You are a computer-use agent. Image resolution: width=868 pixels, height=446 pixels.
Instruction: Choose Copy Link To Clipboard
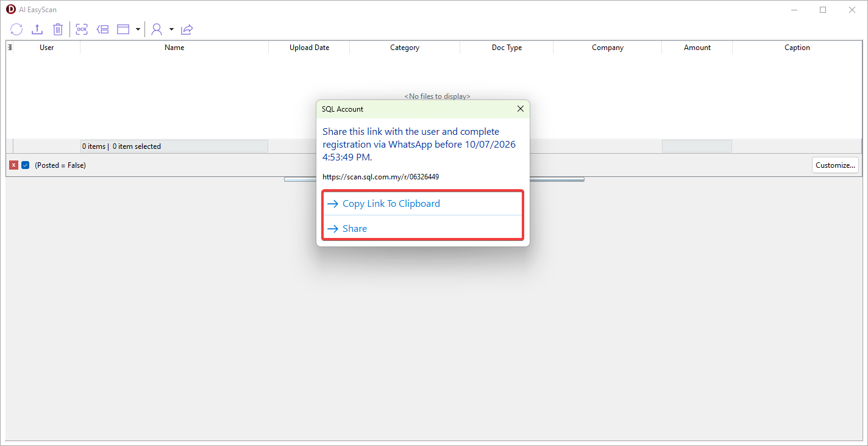[x=422, y=204]
